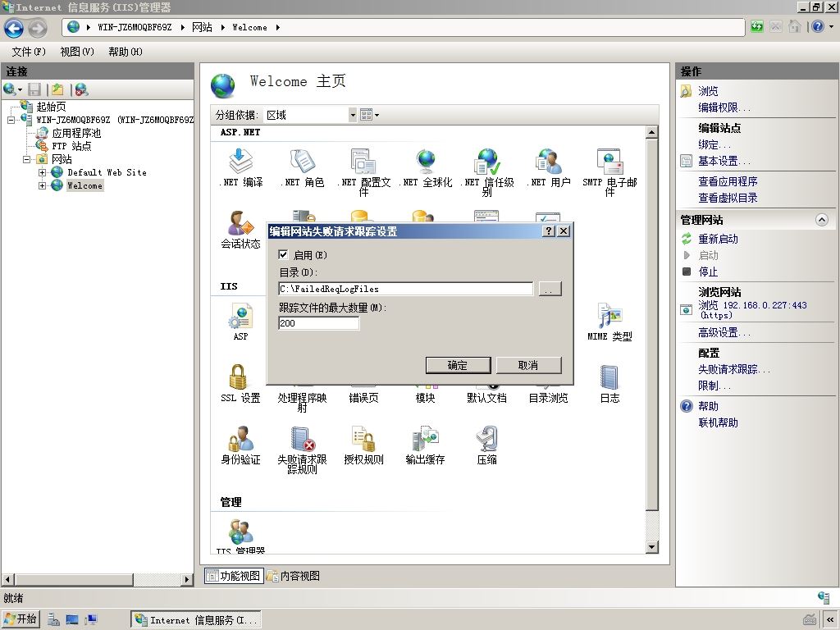Collapse the WIN-JZ6MOQBF69Z server node

coord(11,120)
